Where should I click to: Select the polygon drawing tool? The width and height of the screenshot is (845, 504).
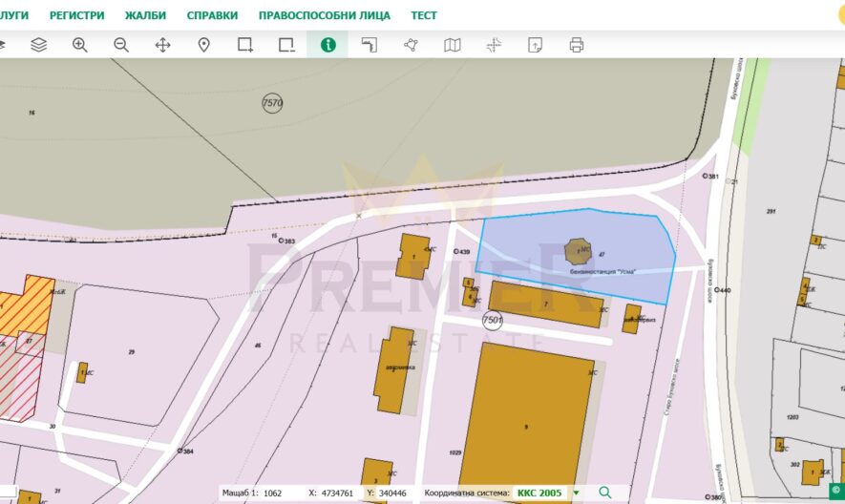411,45
